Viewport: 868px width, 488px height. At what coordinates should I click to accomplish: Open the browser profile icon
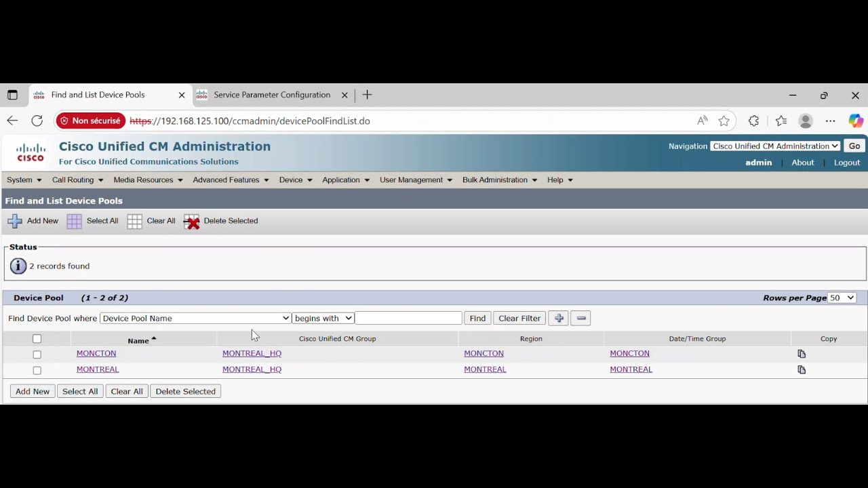coord(806,121)
